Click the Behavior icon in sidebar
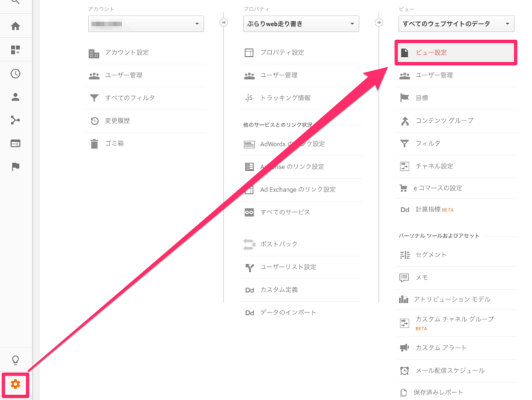The image size is (532, 400). [x=15, y=143]
